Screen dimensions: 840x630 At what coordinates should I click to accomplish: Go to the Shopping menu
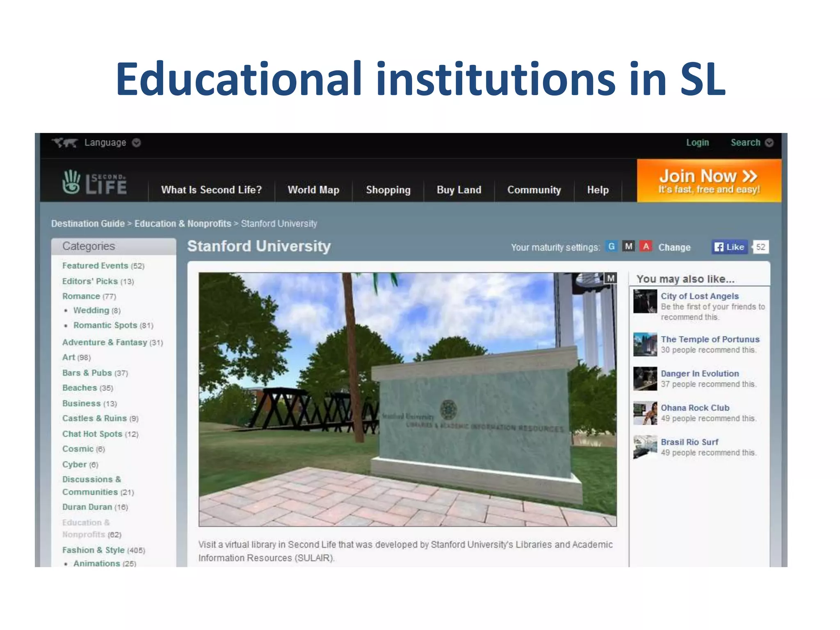tap(388, 189)
